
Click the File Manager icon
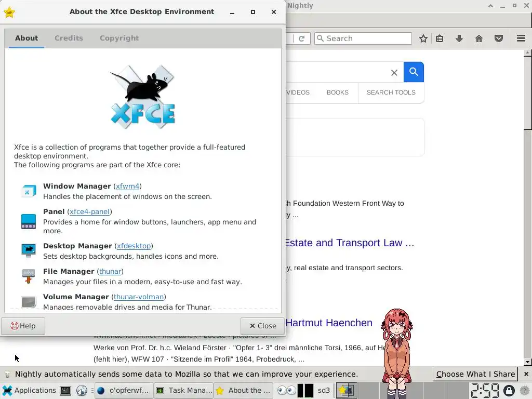29,276
